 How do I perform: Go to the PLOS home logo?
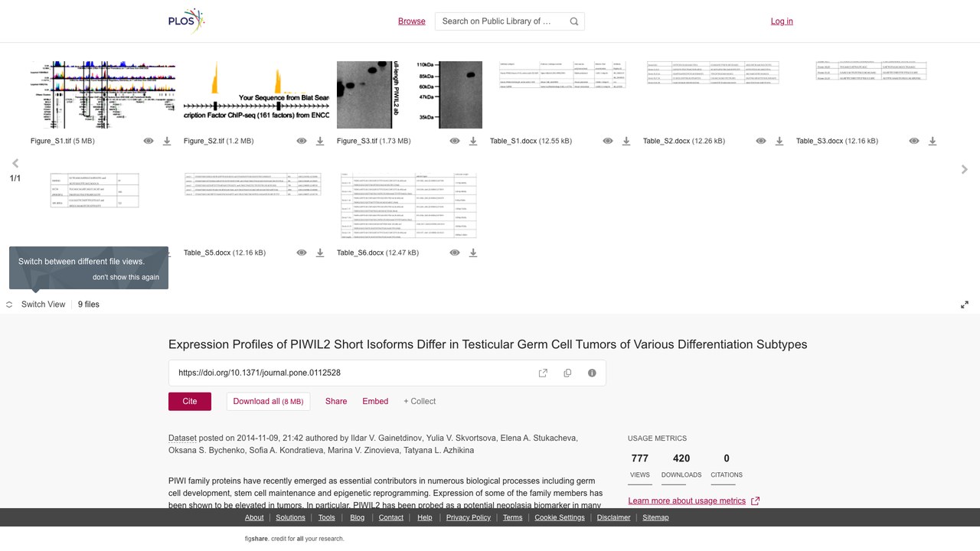(x=187, y=21)
